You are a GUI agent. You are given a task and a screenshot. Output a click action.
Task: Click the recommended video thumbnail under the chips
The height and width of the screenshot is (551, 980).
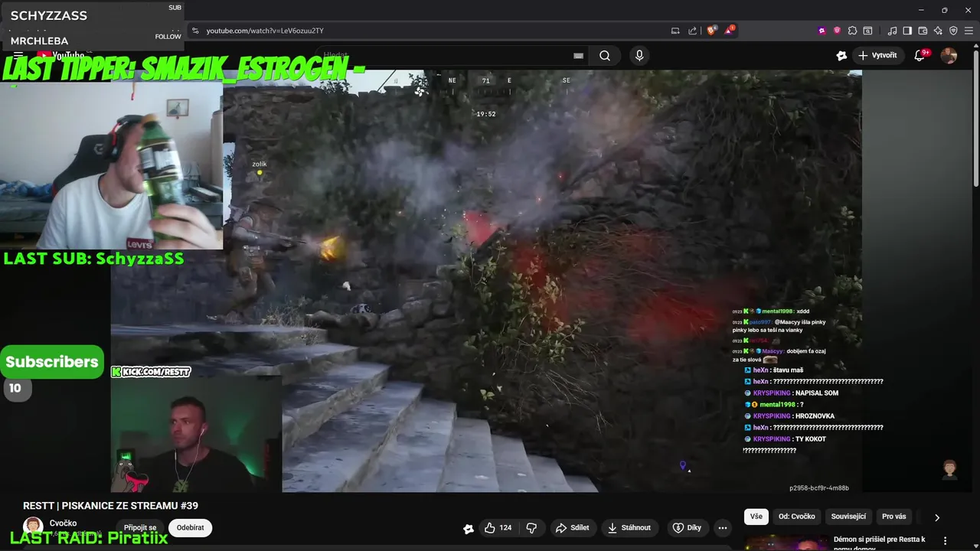click(786, 543)
